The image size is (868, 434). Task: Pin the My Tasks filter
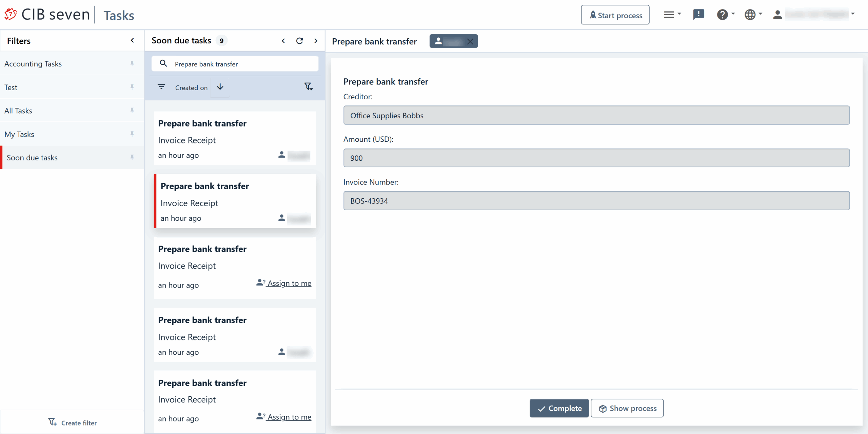132,134
